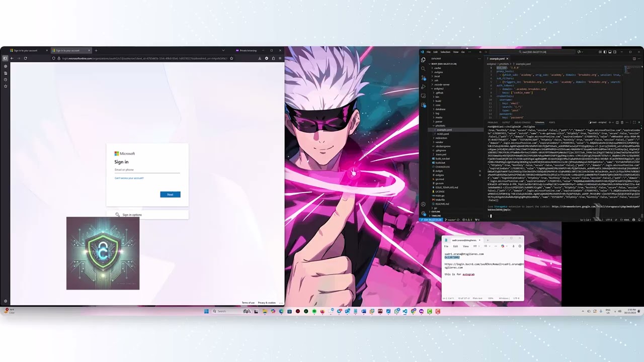
Task: Toggle Firefox sidebar button
Action: (x=5, y=58)
